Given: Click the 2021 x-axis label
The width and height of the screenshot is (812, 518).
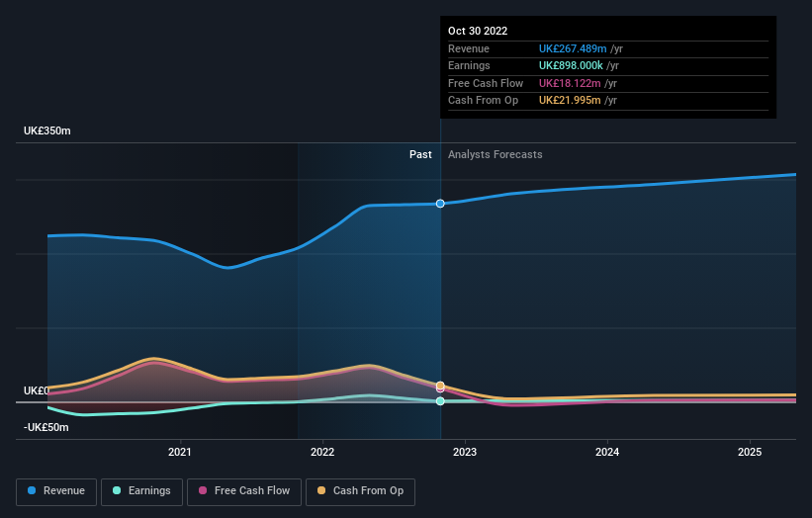Looking at the screenshot, I should (x=180, y=453).
